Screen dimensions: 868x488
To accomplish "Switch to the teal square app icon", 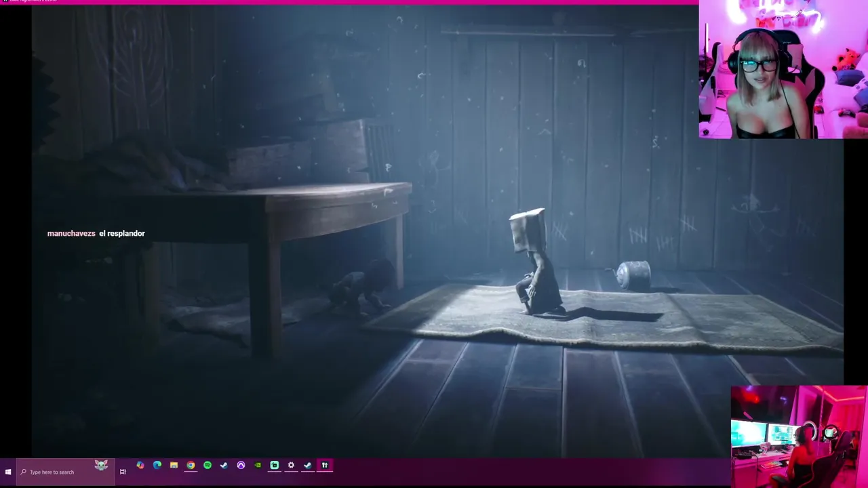I will tap(275, 466).
